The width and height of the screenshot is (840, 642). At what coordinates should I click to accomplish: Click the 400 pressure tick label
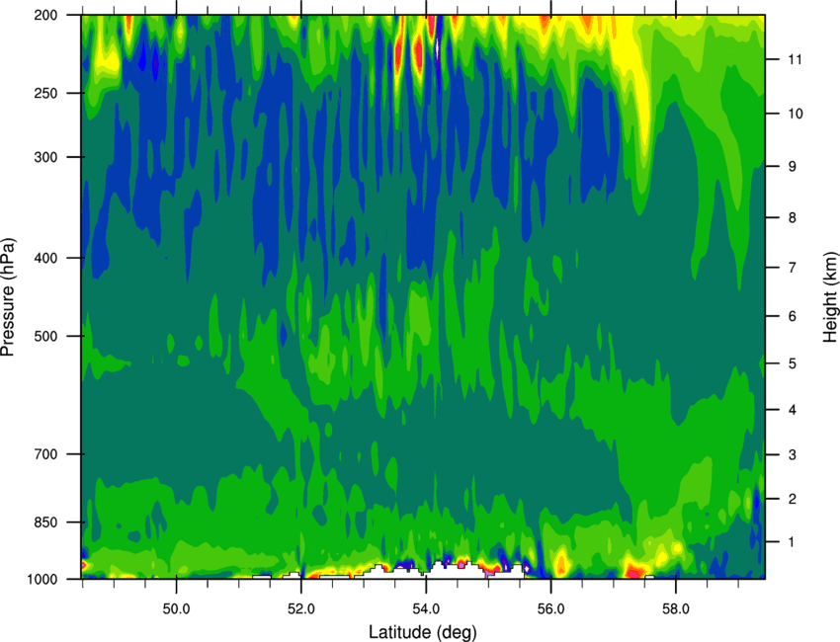(x=46, y=258)
